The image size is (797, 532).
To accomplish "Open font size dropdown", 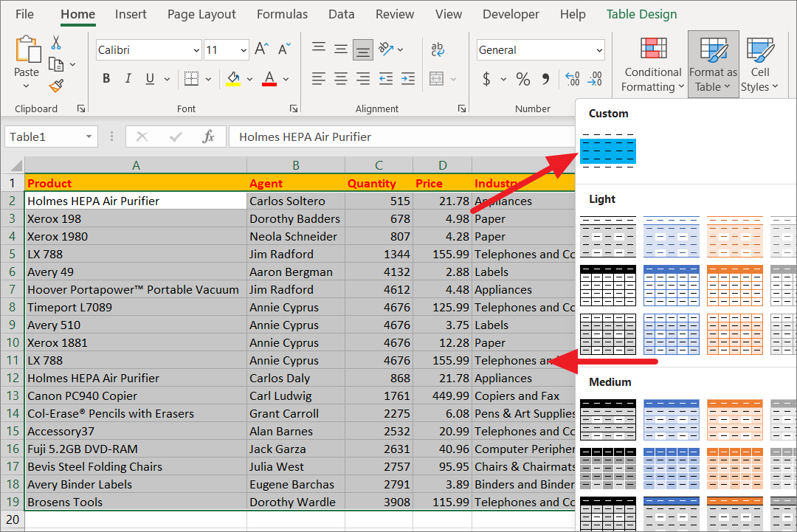I will pyautogui.click(x=244, y=49).
